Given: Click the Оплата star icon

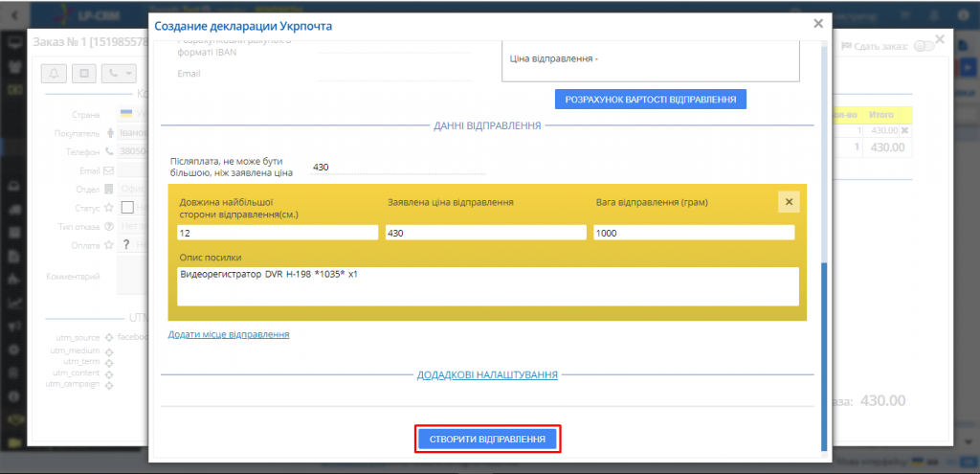Looking at the screenshot, I should pyautogui.click(x=109, y=244).
